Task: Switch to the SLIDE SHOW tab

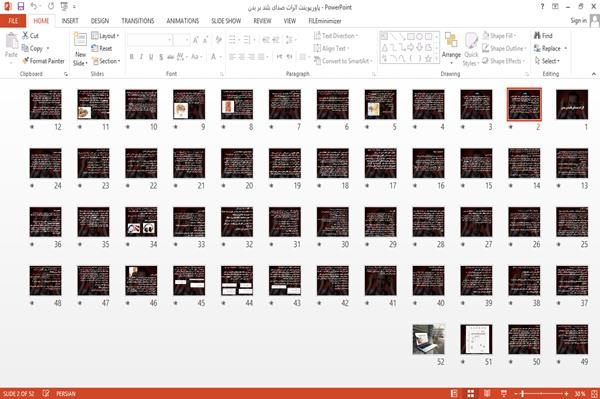Action: (x=226, y=21)
